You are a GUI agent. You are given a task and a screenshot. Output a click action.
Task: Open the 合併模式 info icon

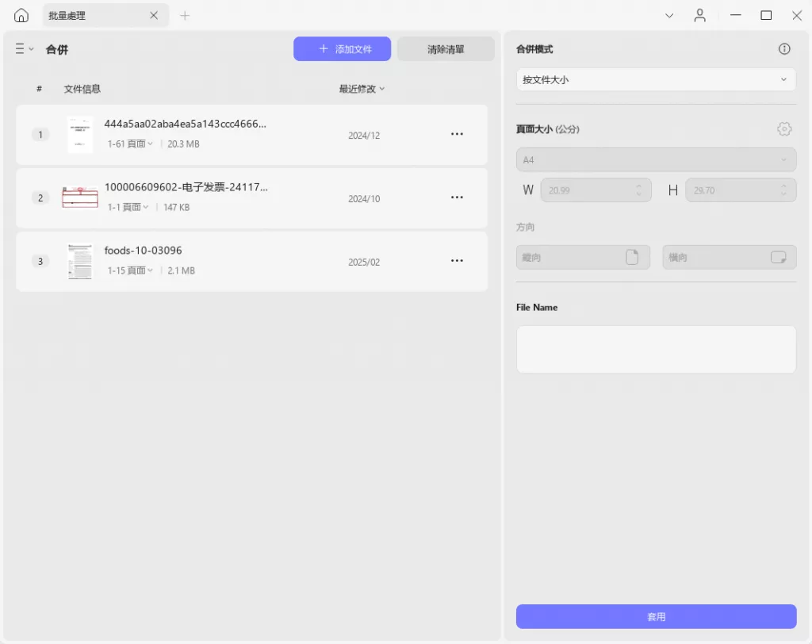point(784,48)
